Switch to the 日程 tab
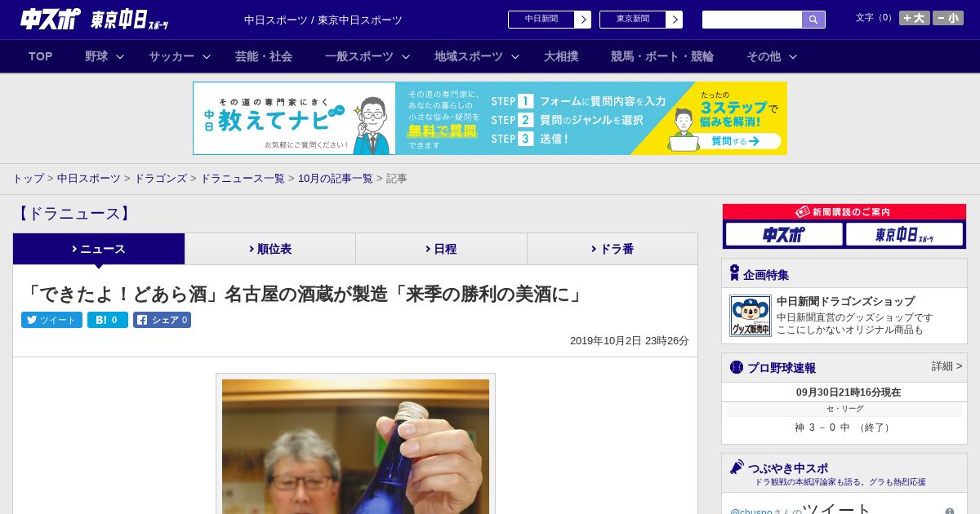The height and width of the screenshot is (514, 980). (442, 249)
